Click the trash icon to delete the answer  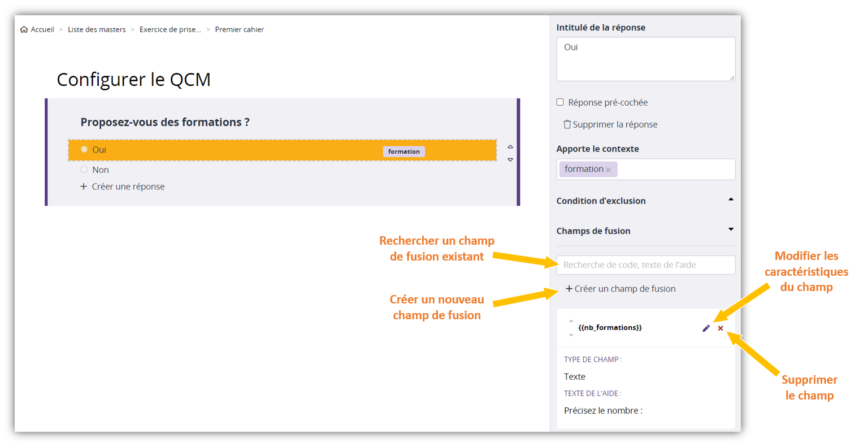(x=567, y=124)
